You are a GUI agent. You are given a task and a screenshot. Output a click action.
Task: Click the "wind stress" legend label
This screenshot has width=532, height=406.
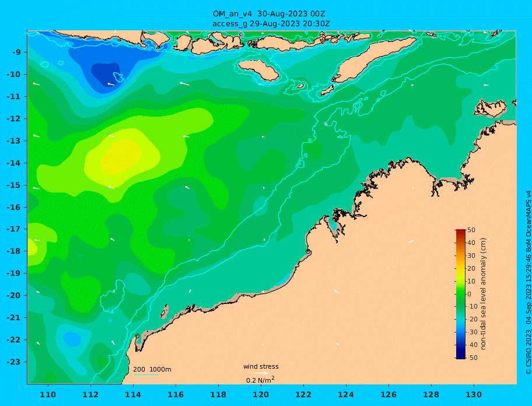(261, 367)
